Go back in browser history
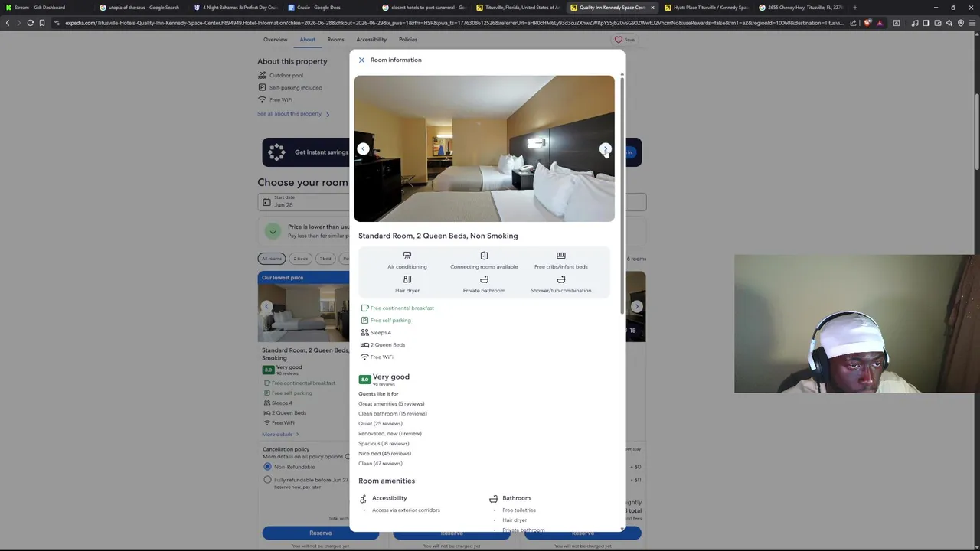 (8, 23)
